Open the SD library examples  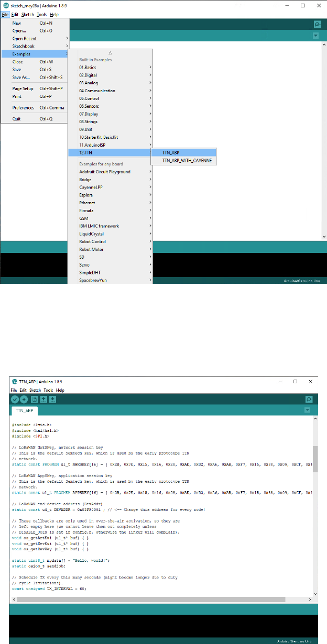click(110, 257)
